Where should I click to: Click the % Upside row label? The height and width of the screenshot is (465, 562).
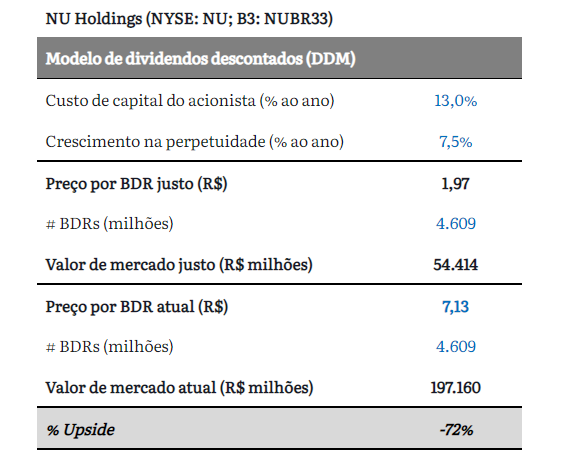coord(80,430)
